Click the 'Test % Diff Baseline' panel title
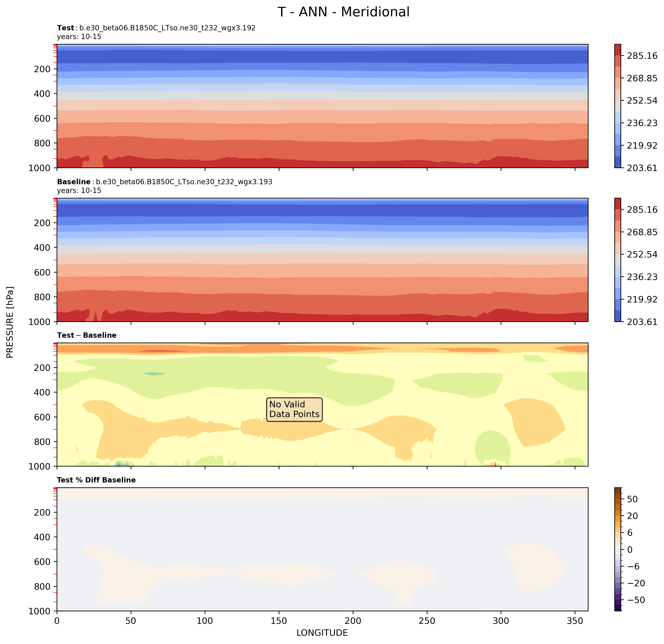 click(x=96, y=480)
